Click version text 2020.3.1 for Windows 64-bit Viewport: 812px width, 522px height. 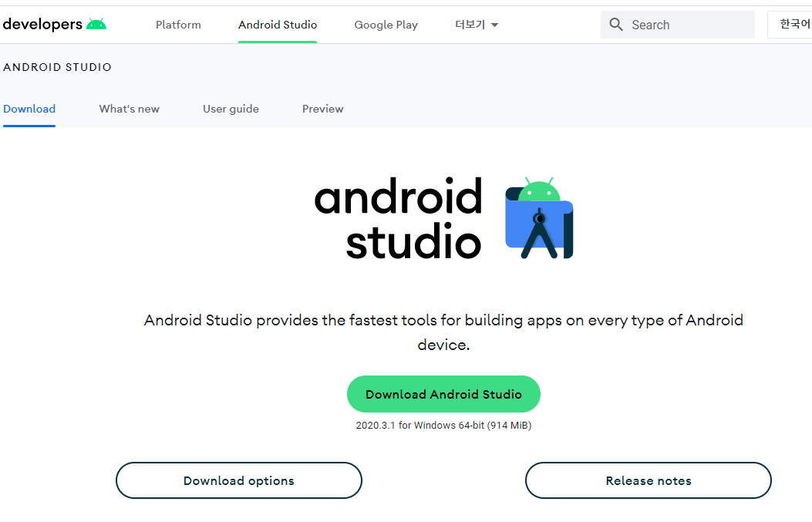(443, 425)
